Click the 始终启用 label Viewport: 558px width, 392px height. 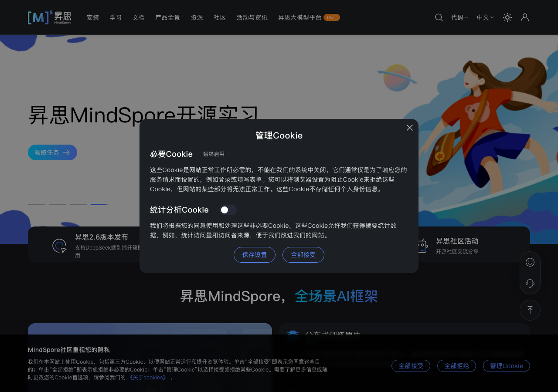pyautogui.click(x=214, y=154)
